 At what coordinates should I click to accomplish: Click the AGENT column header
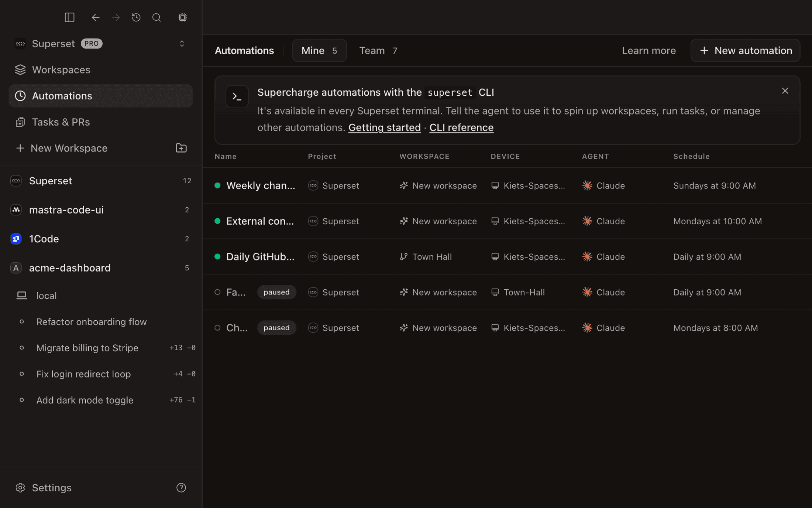(595, 156)
